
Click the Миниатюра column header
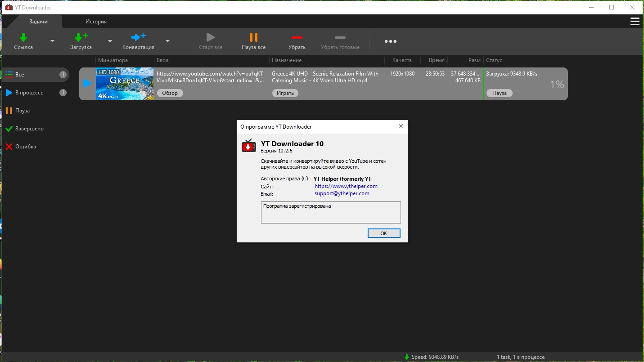click(113, 60)
